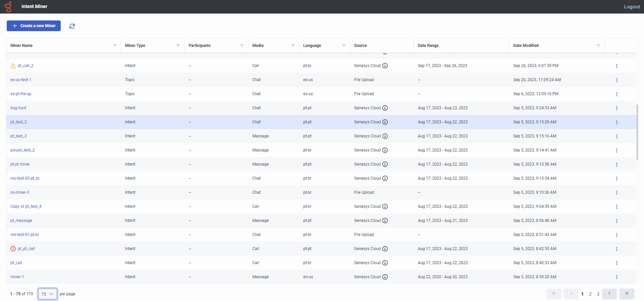Select 'Aug 22, 2020 - Aug 30, 2023' cell
This screenshot has width=644, height=301.
pyautogui.click(x=443, y=277)
